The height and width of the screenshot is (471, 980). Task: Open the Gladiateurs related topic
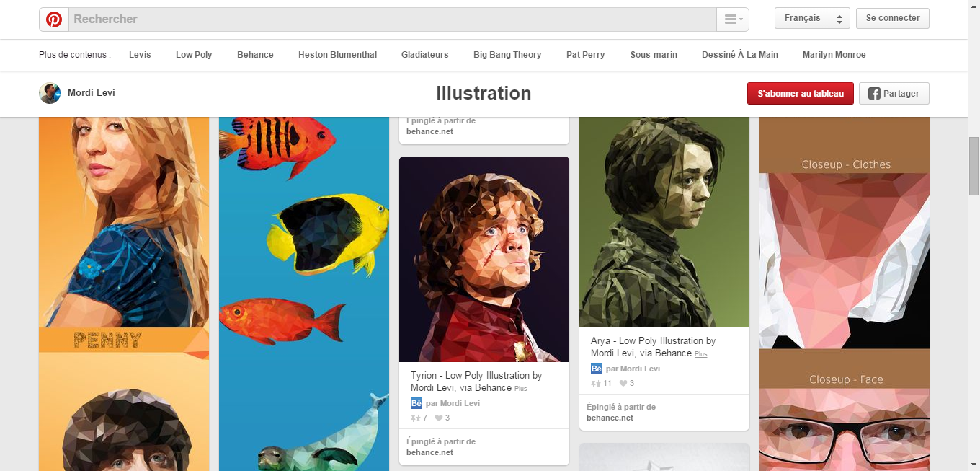(425, 55)
